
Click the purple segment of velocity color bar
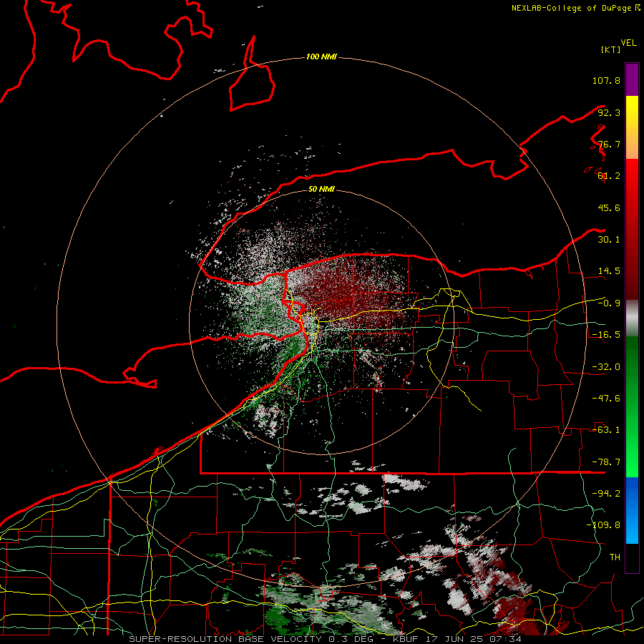632,79
